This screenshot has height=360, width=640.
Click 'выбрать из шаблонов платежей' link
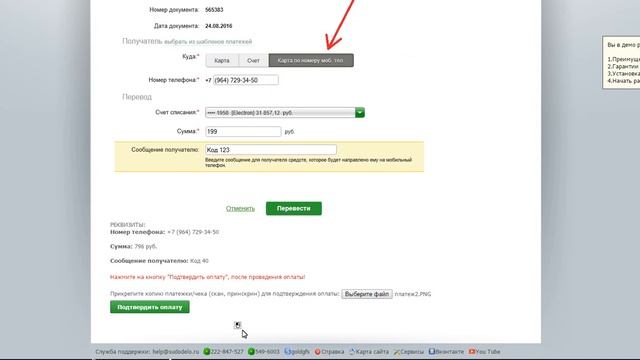pyautogui.click(x=208, y=42)
